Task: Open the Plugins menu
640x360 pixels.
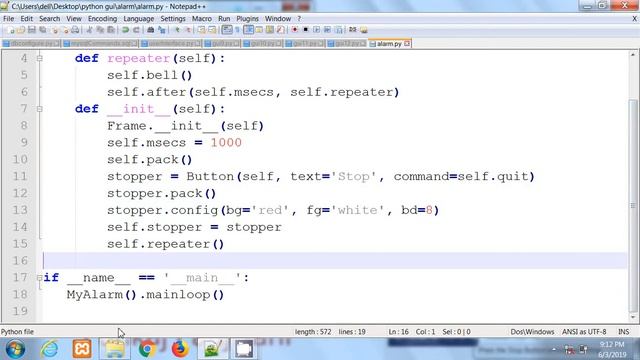Action: 247,19
